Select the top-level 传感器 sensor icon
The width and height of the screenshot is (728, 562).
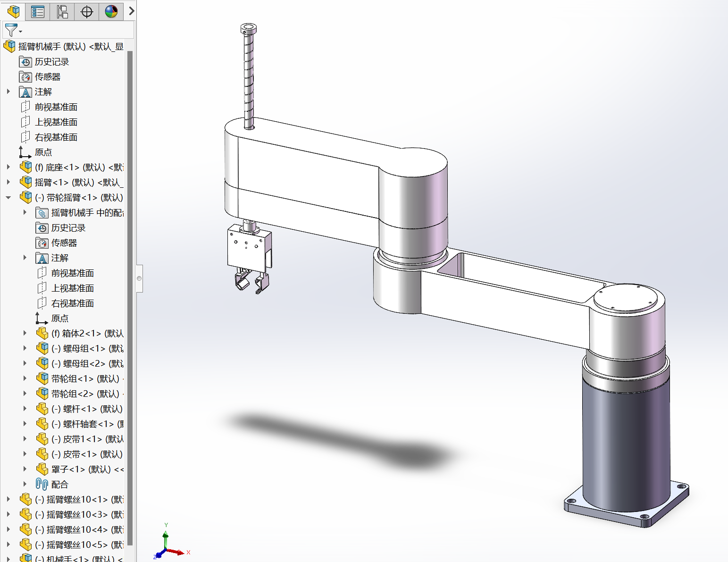point(25,77)
